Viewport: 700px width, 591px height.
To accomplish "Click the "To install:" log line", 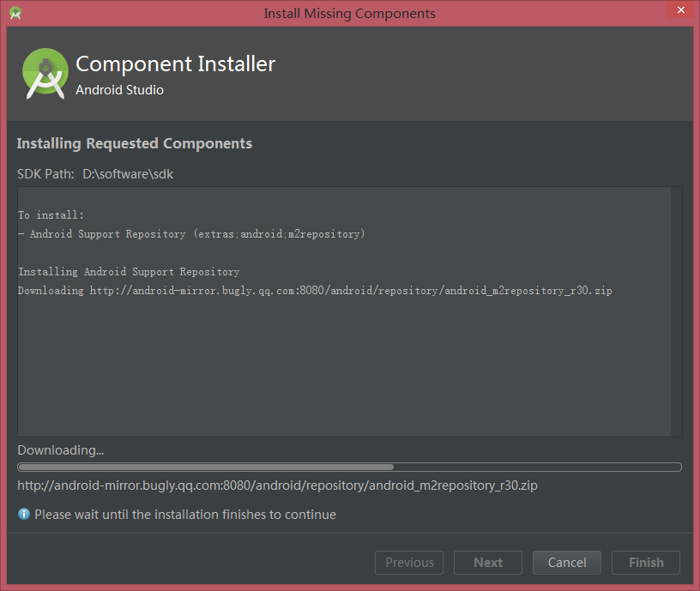I will [x=51, y=215].
